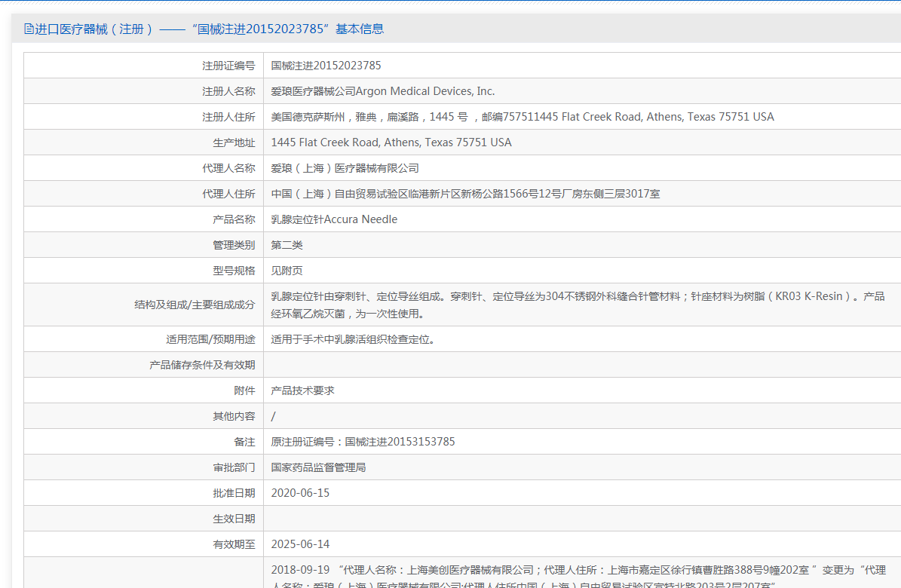Click the registration number value 国械注进20152023785

[326, 66]
